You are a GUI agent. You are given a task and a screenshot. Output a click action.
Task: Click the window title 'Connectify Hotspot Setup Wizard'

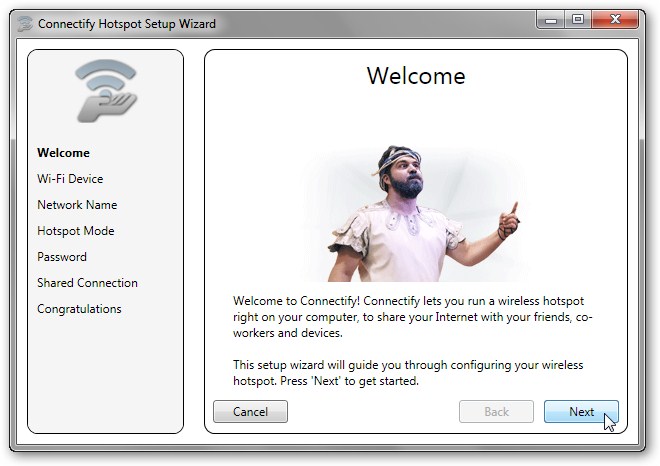click(127, 24)
